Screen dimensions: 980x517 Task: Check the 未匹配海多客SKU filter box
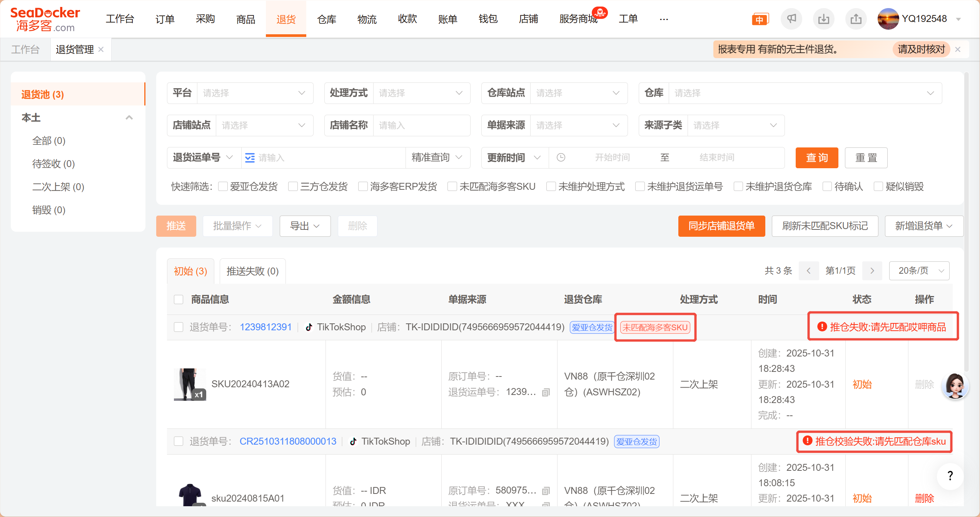(x=452, y=187)
